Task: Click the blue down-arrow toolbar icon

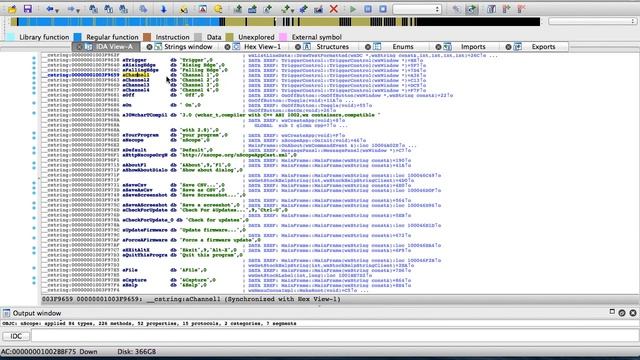Action: pos(164,9)
